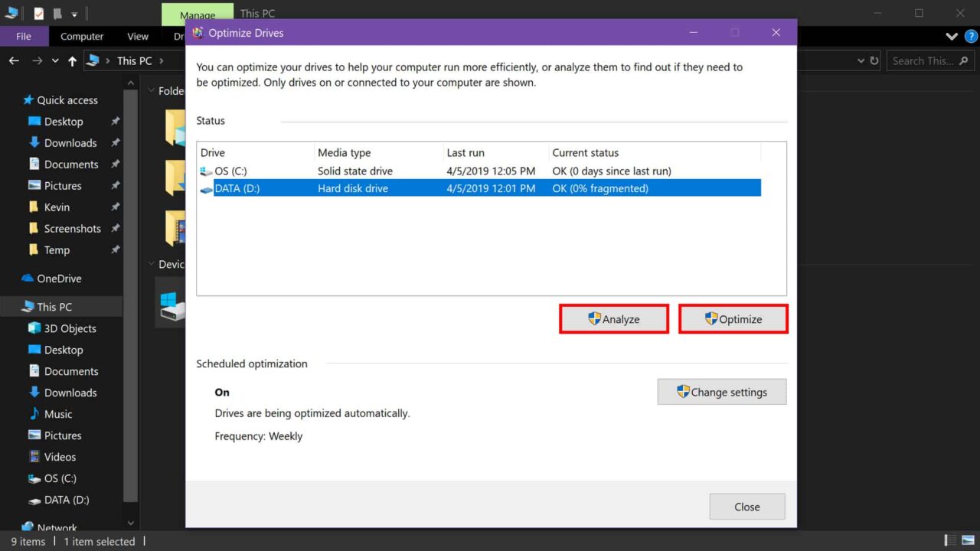The image size is (980, 551).
Task: Unpin Desktop from Quick access
Action: (116, 121)
